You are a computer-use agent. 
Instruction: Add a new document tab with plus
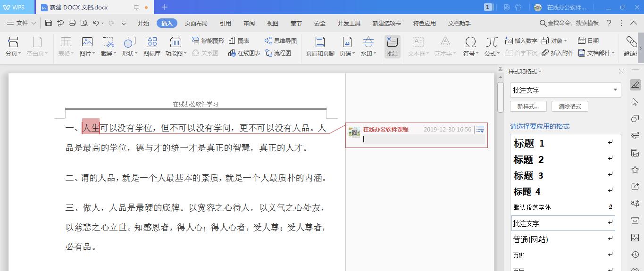(164, 7)
